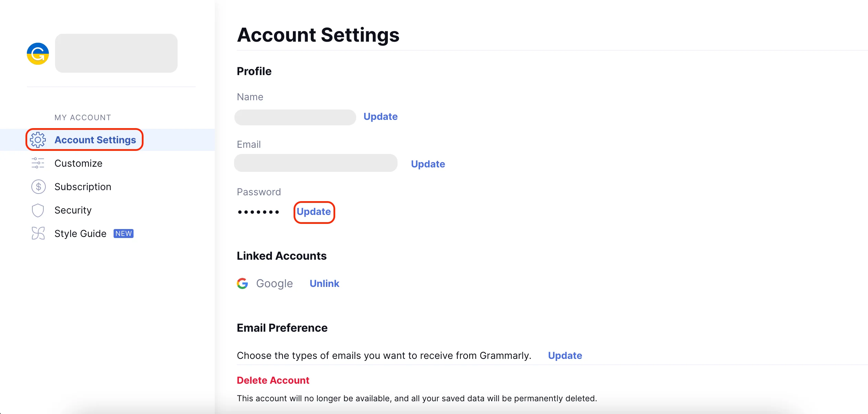Update the email address
868x414 pixels.
click(428, 164)
